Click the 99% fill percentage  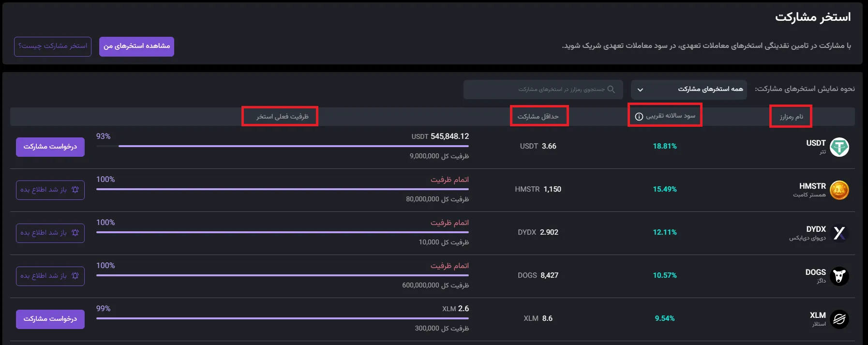(x=104, y=309)
